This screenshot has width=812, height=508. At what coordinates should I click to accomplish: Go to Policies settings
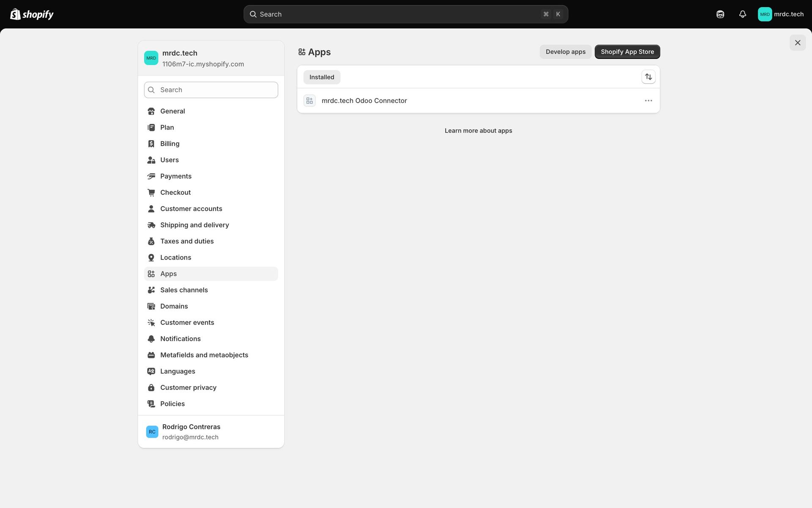tap(211, 404)
